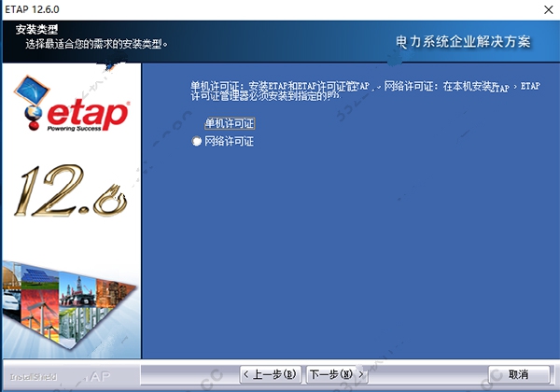Close the ETAP 12.6.0 installer window
The image size is (560, 392).
[x=549, y=9]
